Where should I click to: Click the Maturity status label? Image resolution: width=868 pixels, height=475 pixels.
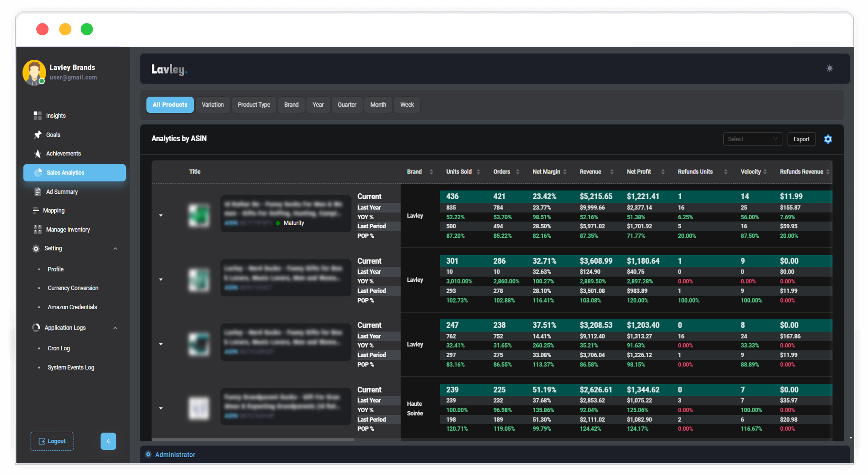click(294, 223)
